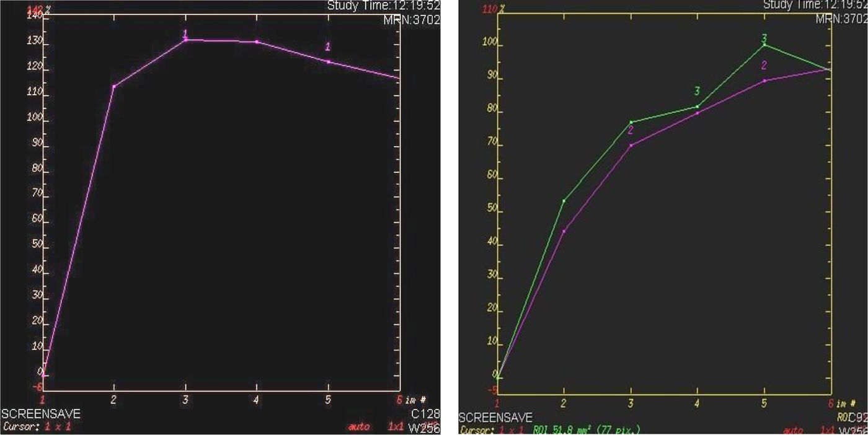Select the Cursor 1 x 1 text under the left graph

(38, 426)
